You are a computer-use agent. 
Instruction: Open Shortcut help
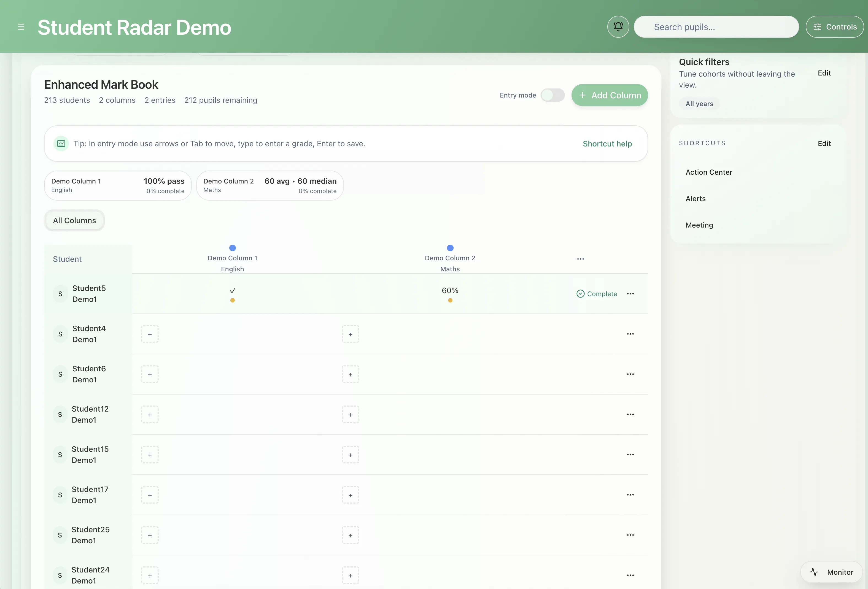click(x=607, y=144)
